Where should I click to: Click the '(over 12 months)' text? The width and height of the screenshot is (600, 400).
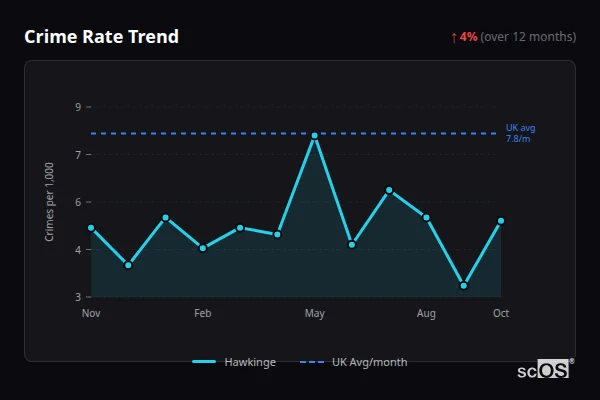click(x=528, y=37)
